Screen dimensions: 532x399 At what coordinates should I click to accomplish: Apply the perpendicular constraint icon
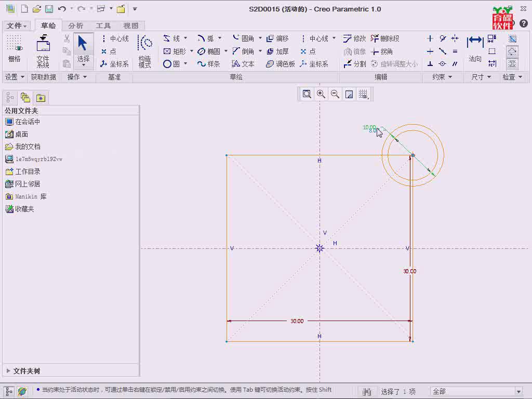(x=430, y=64)
